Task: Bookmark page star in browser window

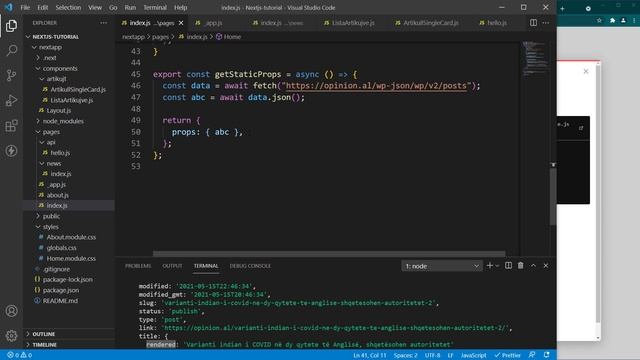Action: point(599,20)
